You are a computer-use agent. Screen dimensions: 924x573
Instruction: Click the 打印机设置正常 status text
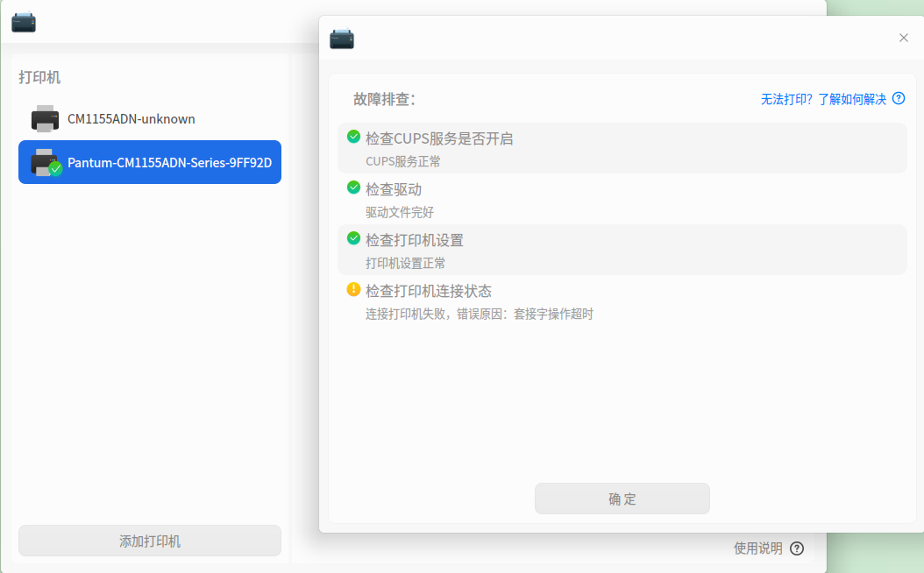click(x=405, y=263)
